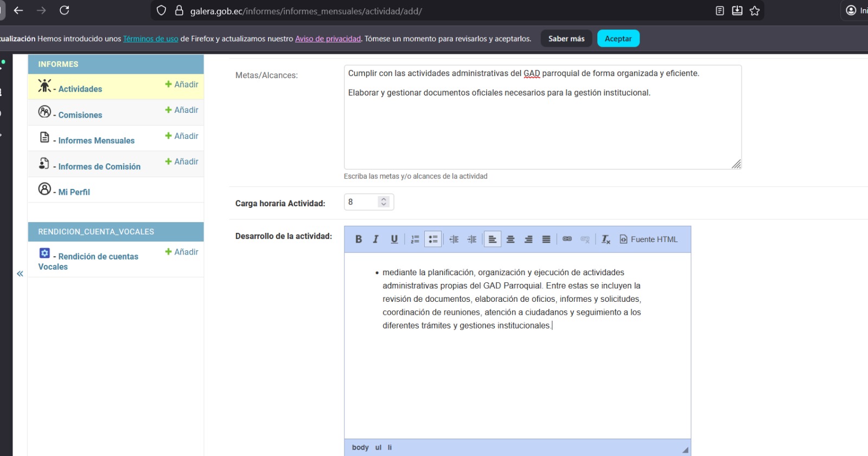The image size is (868, 456).
Task: Remove formatting from selected text
Action: 606,239
